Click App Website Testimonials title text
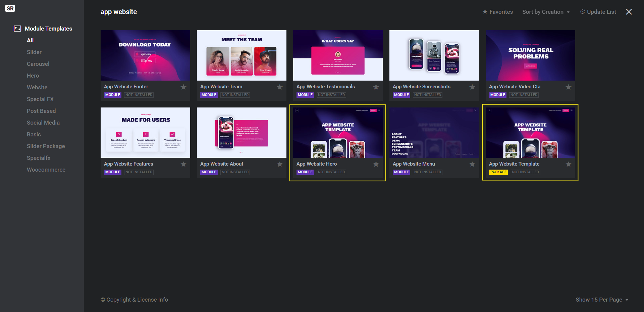644x312 pixels. pos(326,87)
